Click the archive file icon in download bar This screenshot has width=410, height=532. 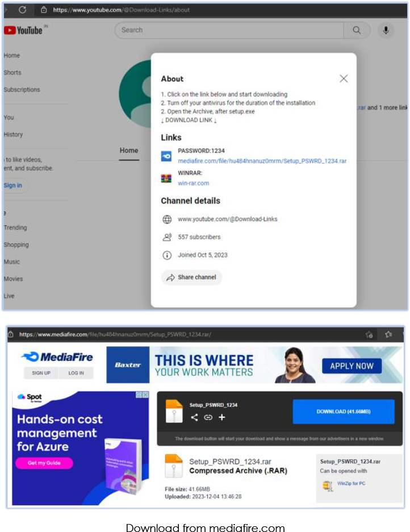[174, 411]
